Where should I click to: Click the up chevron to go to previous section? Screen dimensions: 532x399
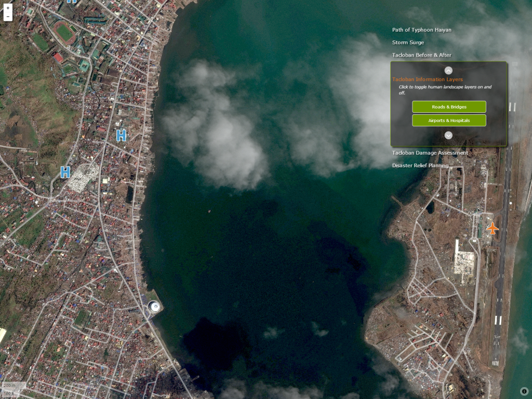(x=448, y=71)
